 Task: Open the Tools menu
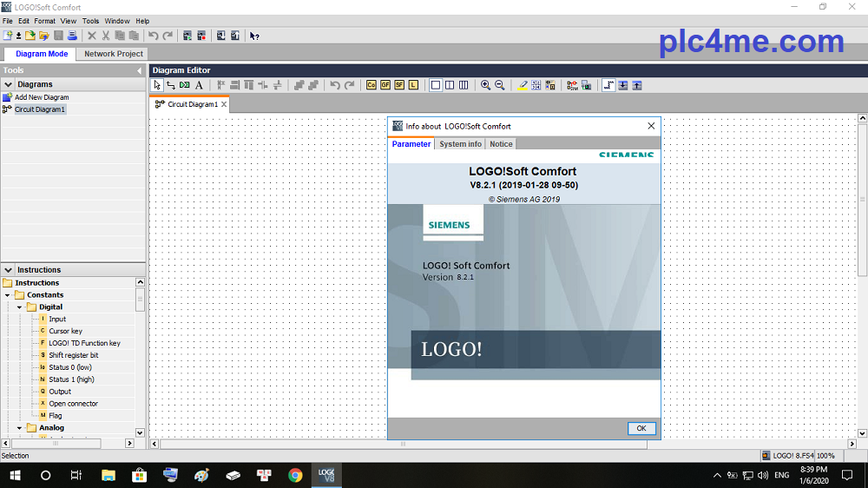[90, 21]
